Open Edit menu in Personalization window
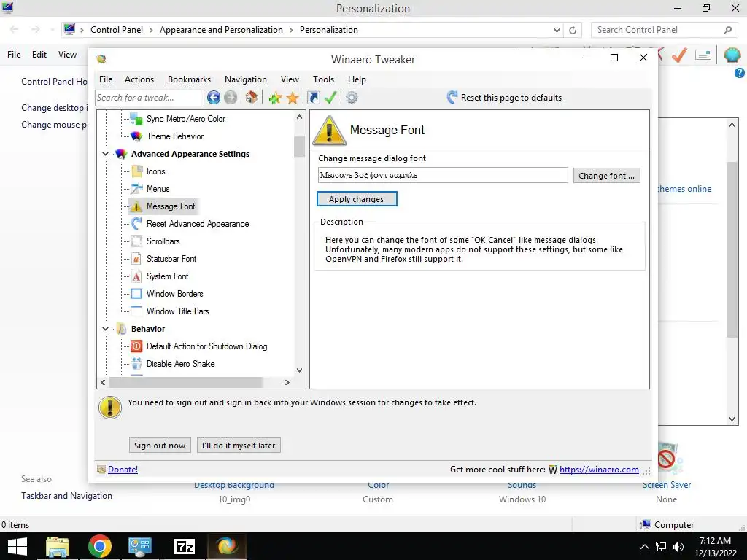Image resolution: width=747 pixels, height=560 pixels. click(39, 55)
